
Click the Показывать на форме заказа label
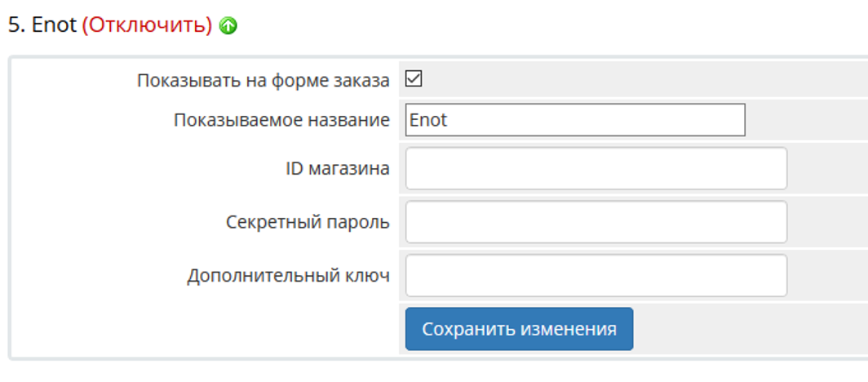point(263,80)
